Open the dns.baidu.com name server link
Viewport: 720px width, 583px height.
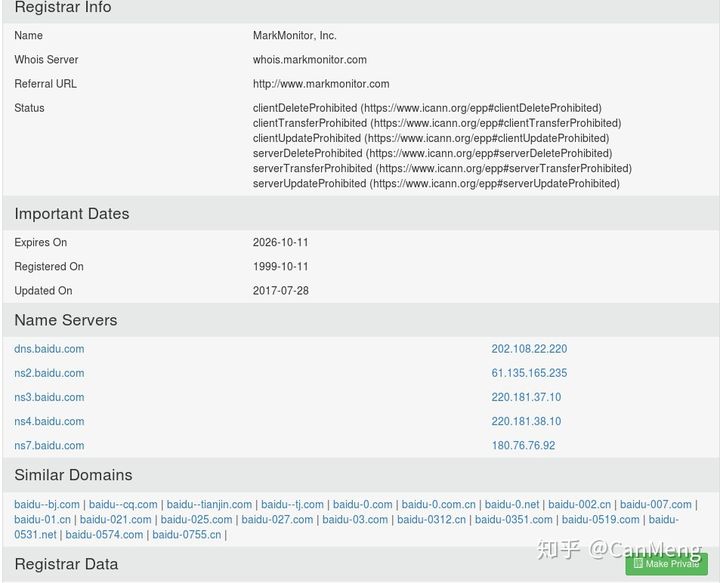click(49, 349)
